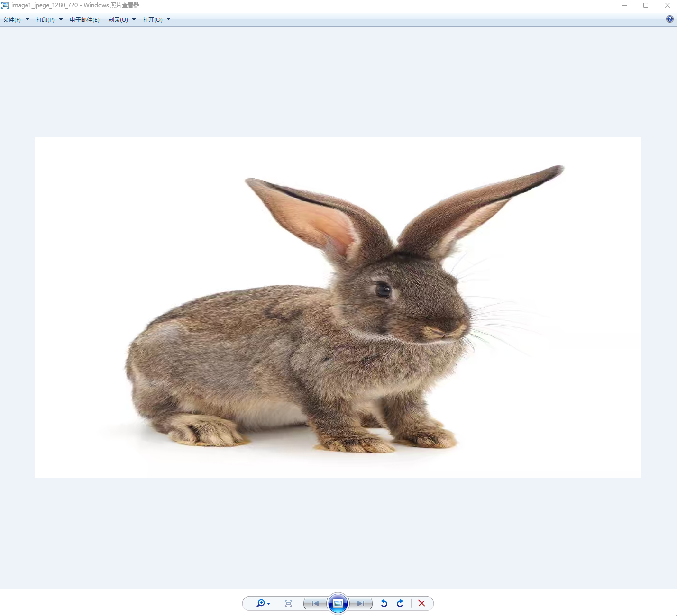Expand the 打印(P) dropdown arrow
Screen dimensions: 677x616
[61, 20]
